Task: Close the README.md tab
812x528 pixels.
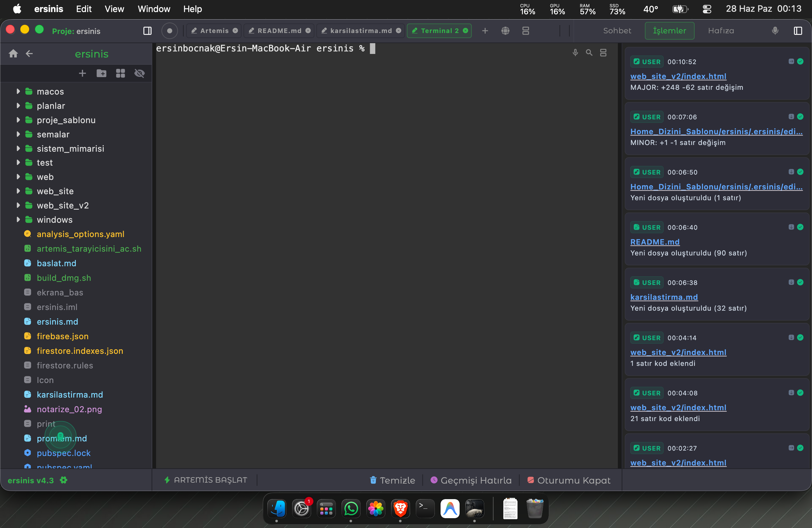Action: 308,31
